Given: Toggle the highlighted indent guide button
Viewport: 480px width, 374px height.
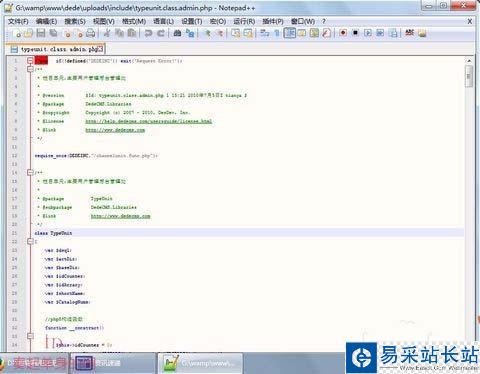Looking at the screenshot, I should click(x=290, y=33).
